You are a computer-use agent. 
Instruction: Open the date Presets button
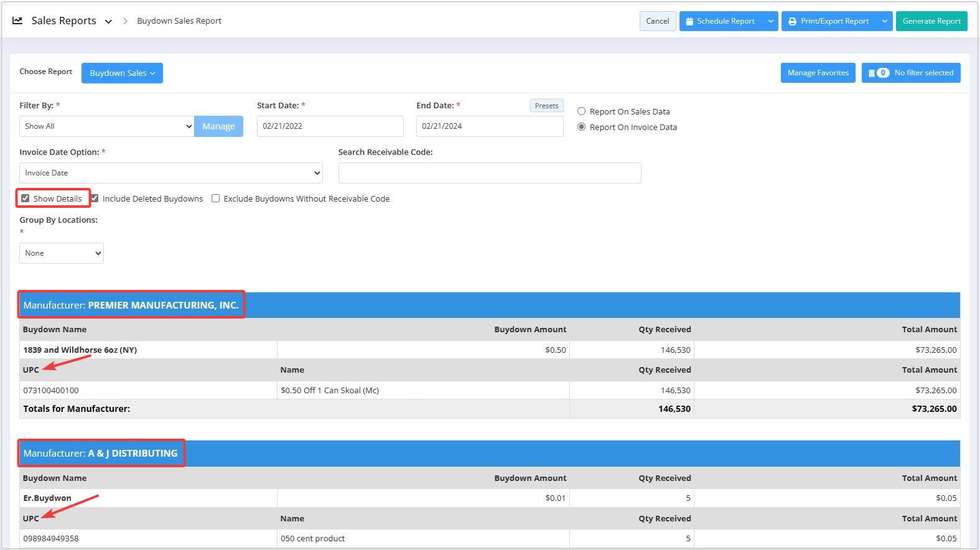pos(546,106)
